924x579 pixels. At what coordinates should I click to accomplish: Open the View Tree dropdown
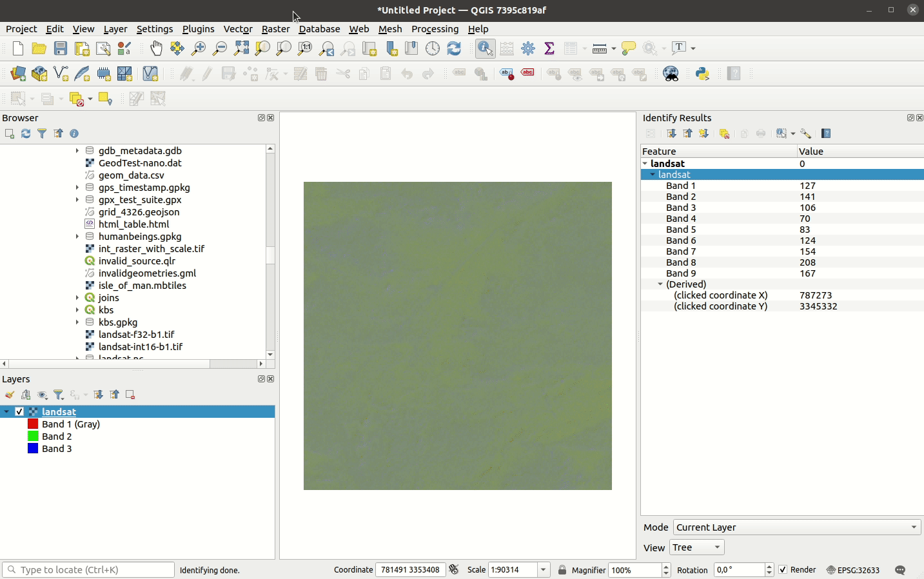(696, 547)
